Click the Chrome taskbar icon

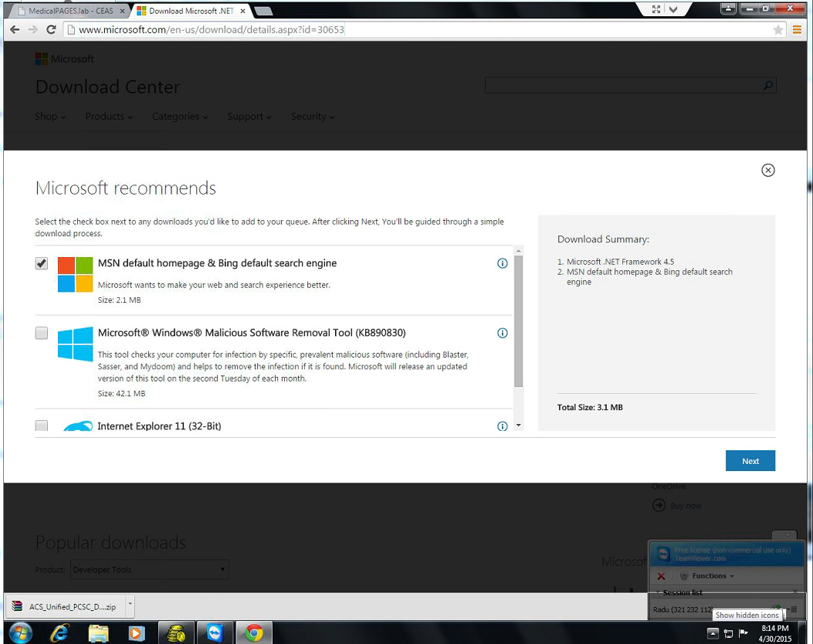[x=254, y=633]
